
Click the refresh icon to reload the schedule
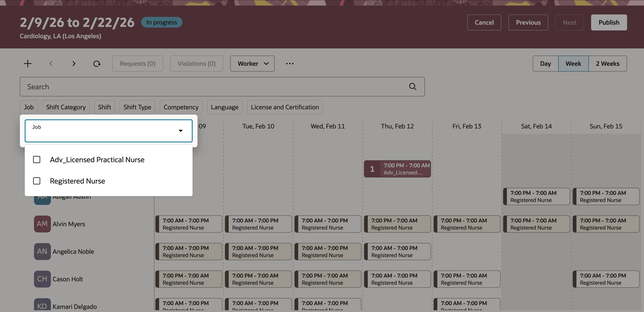97,63
